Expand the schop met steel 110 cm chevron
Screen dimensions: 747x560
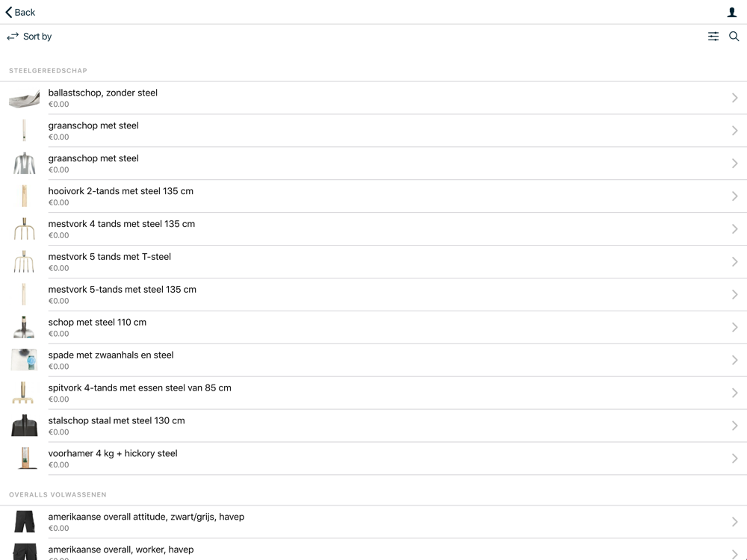(x=734, y=327)
